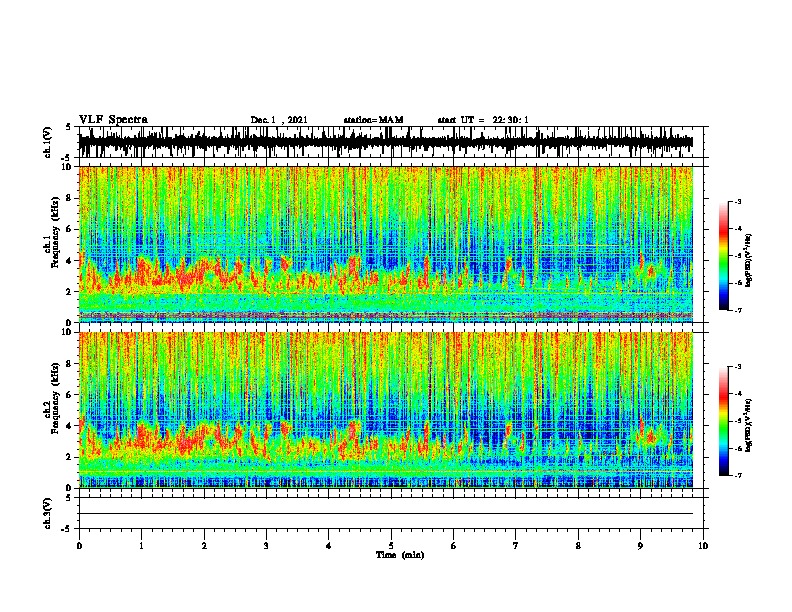The height and width of the screenshot is (612, 792).
Task: Click the "-7" label on ch.2 color bar
Action: click(x=738, y=475)
